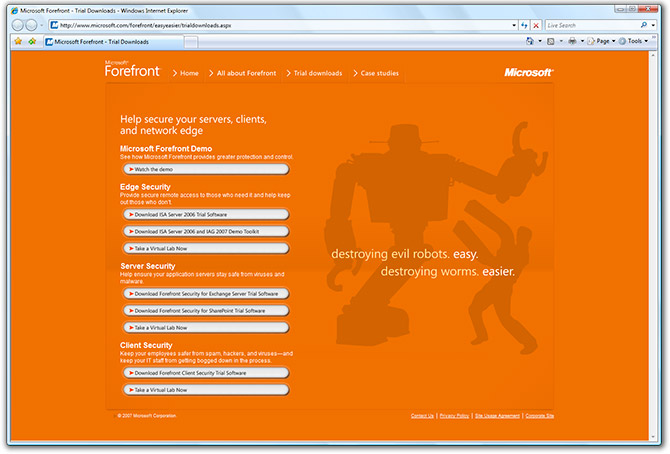Open the Corporate Site footer link

coord(540,416)
